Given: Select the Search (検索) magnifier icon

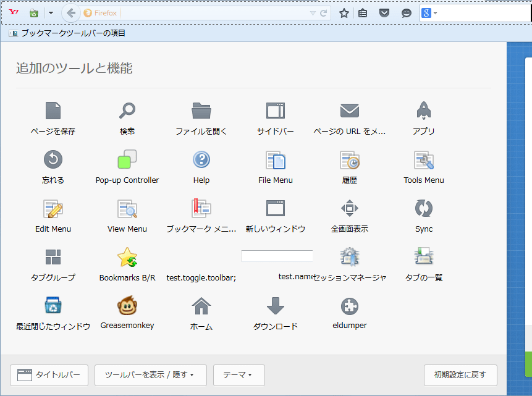Looking at the screenshot, I should click(127, 111).
